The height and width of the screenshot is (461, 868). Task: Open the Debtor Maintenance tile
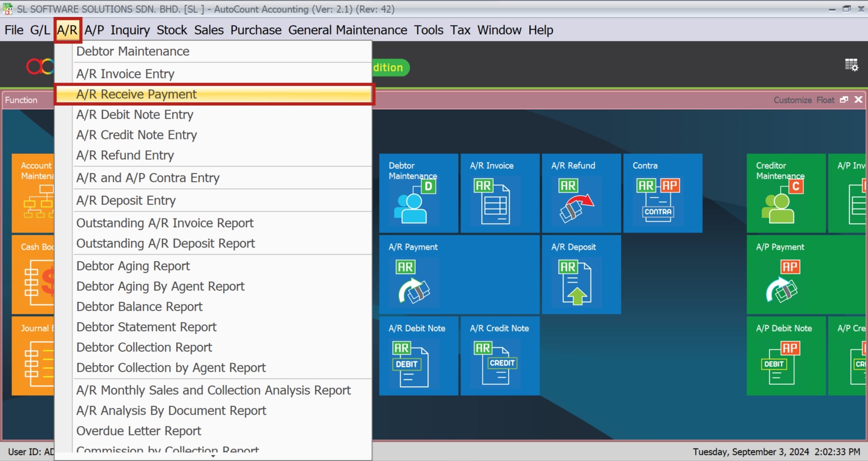click(418, 193)
